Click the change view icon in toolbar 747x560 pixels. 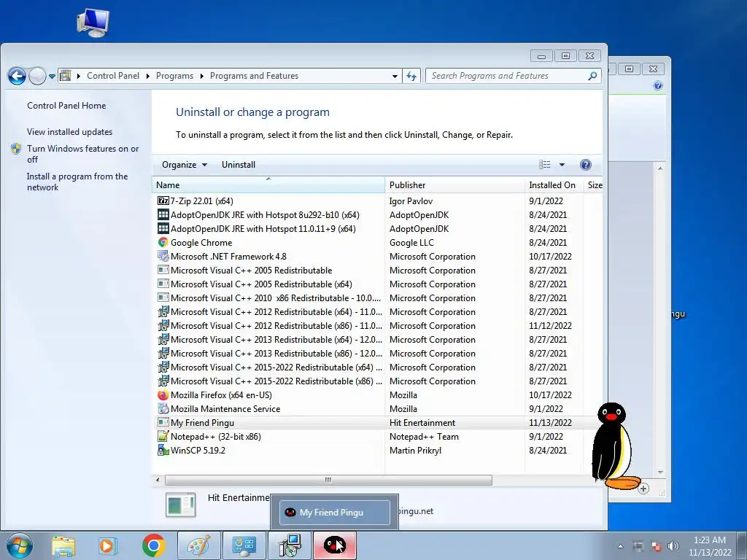544,165
